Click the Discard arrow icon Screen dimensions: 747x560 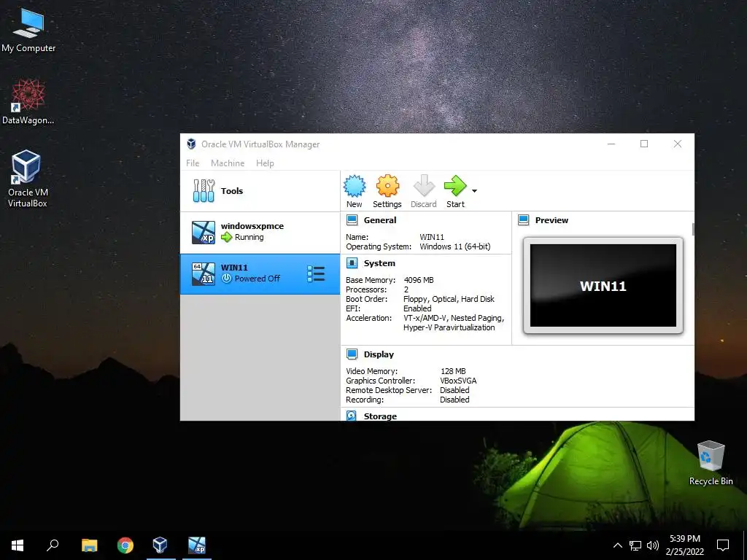(424, 186)
